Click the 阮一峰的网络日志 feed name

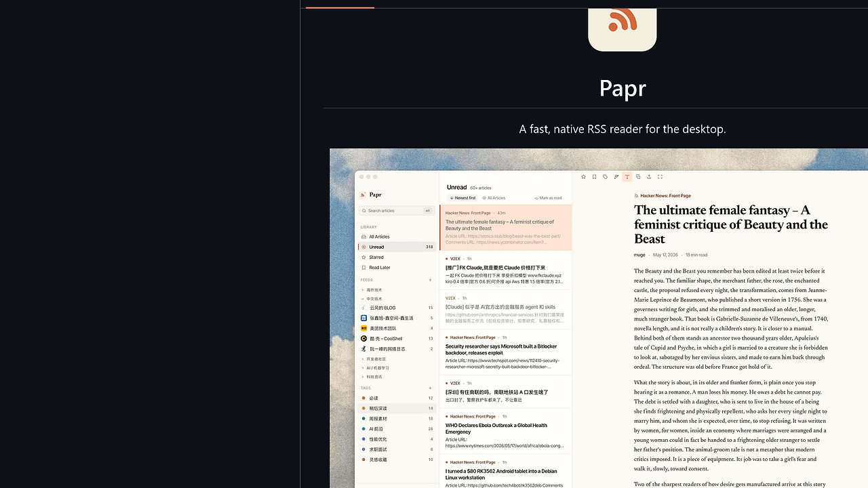[387, 349]
